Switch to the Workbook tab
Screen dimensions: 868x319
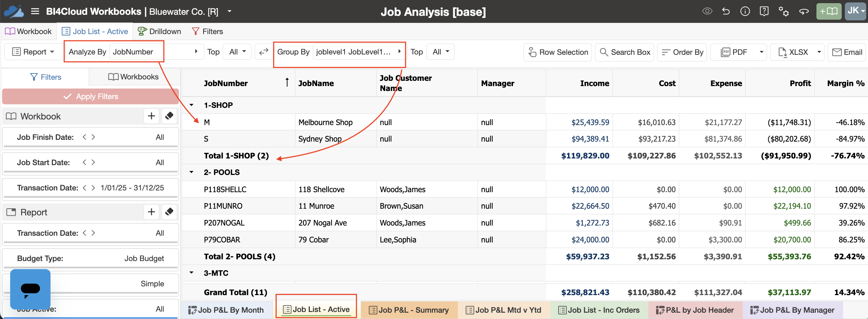[x=28, y=31]
